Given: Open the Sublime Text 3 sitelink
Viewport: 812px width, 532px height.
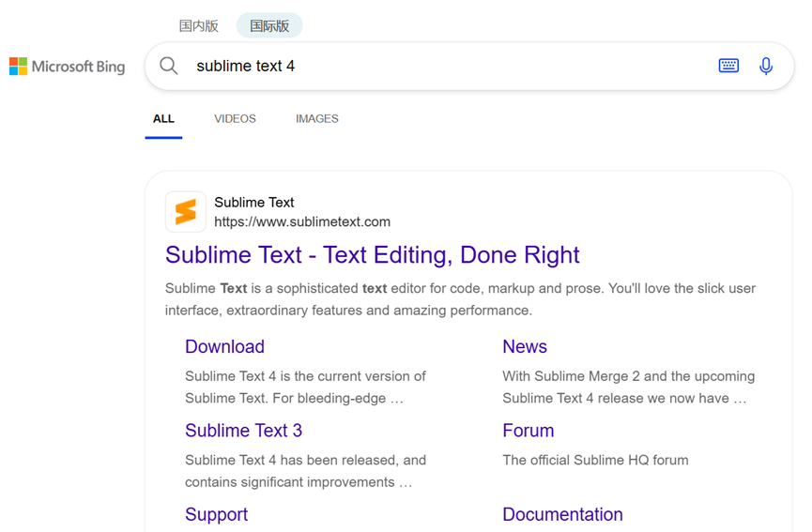Looking at the screenshot, I should click(x=243, y=431).
